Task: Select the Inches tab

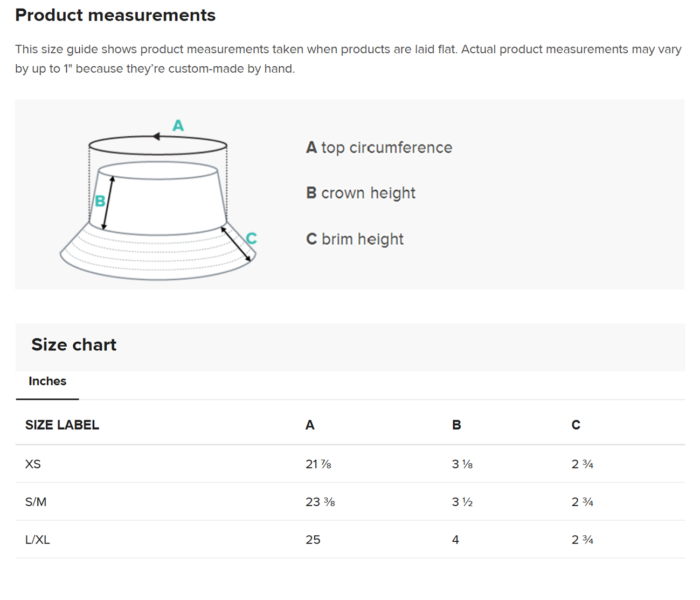Action: pyautogui.click(x=47, y=381)
